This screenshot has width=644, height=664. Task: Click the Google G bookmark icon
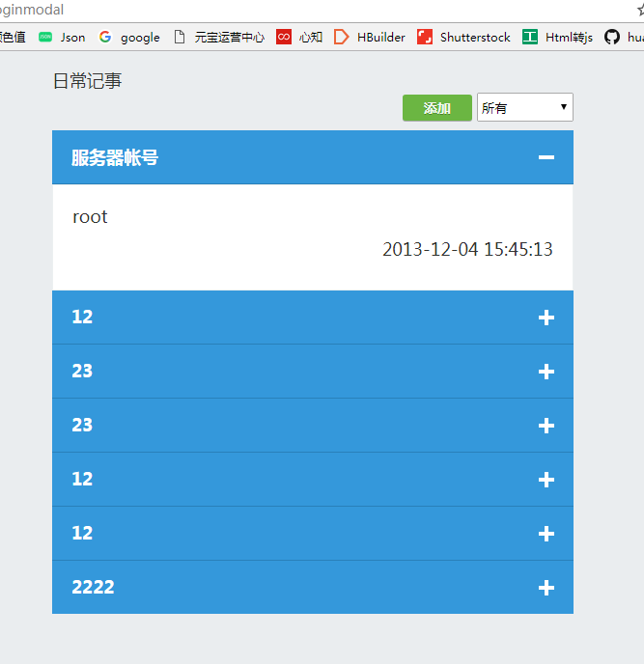(104, 37)
